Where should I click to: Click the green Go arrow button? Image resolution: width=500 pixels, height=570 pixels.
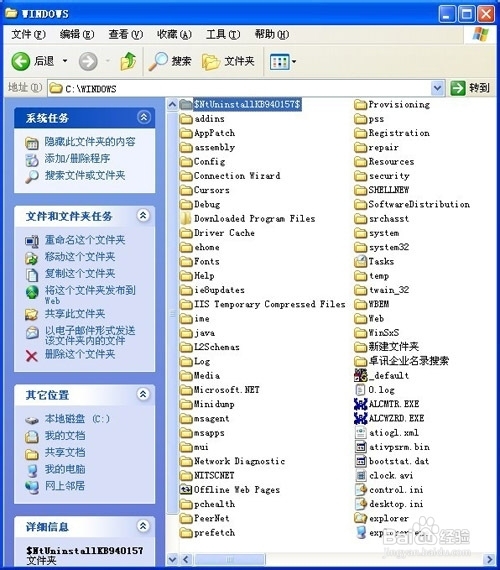click(457, 88)
